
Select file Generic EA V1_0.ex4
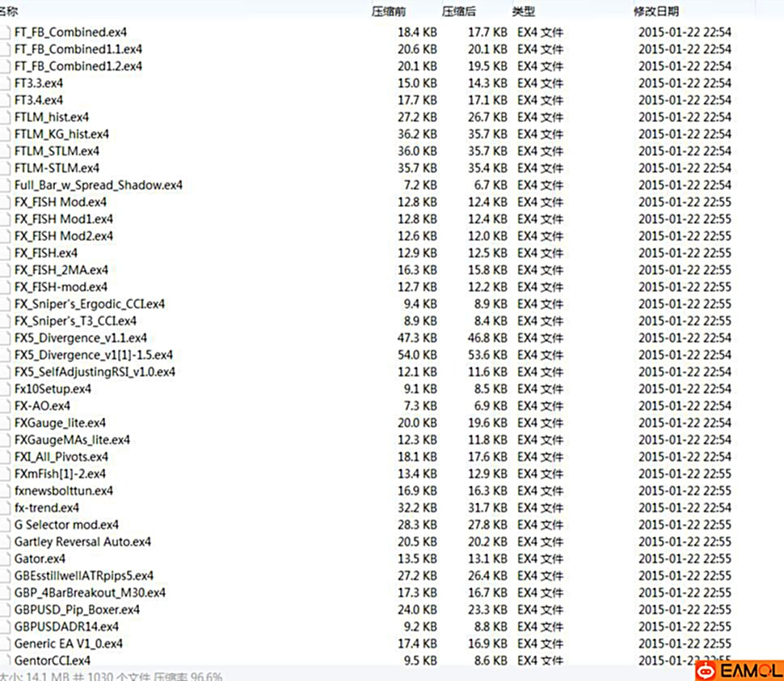tap(69, 645)
